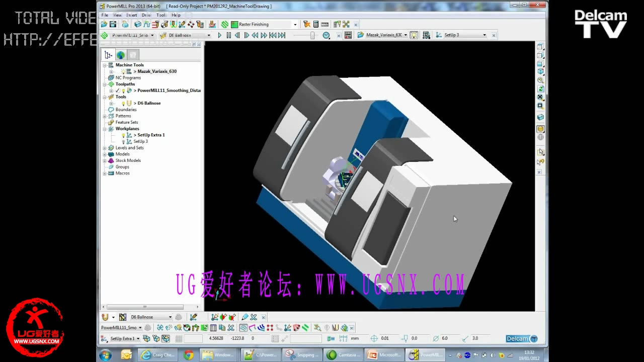Viewport: 644px width, 362px height.
Task: Collapse the Toolpaths tree node
Action: click(105, 84)
